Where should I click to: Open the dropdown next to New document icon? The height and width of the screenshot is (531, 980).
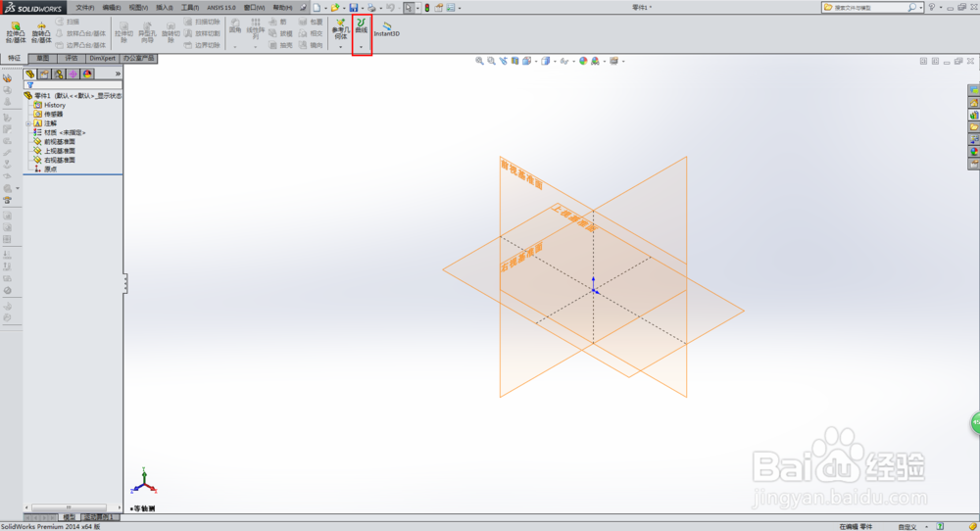[x=325, y=8]
